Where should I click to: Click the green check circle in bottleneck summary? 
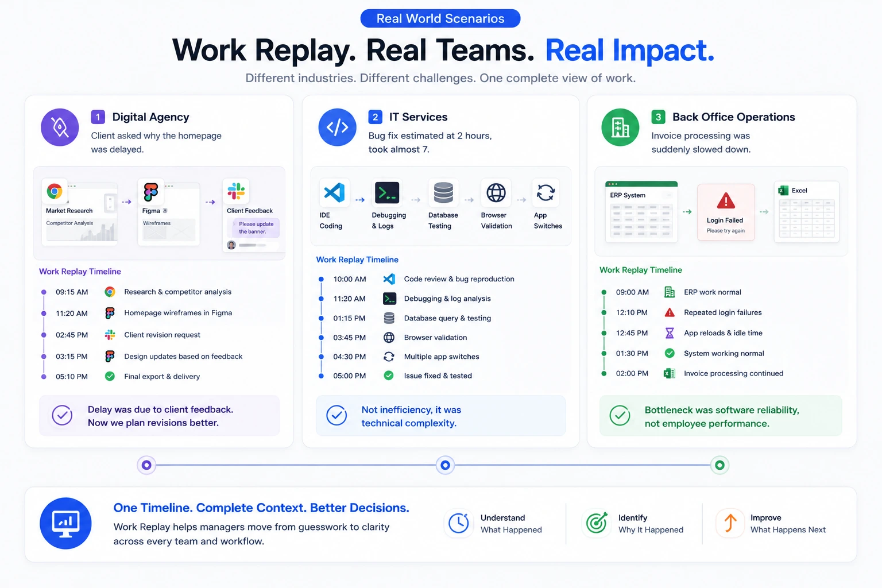(x=620, y=415)
